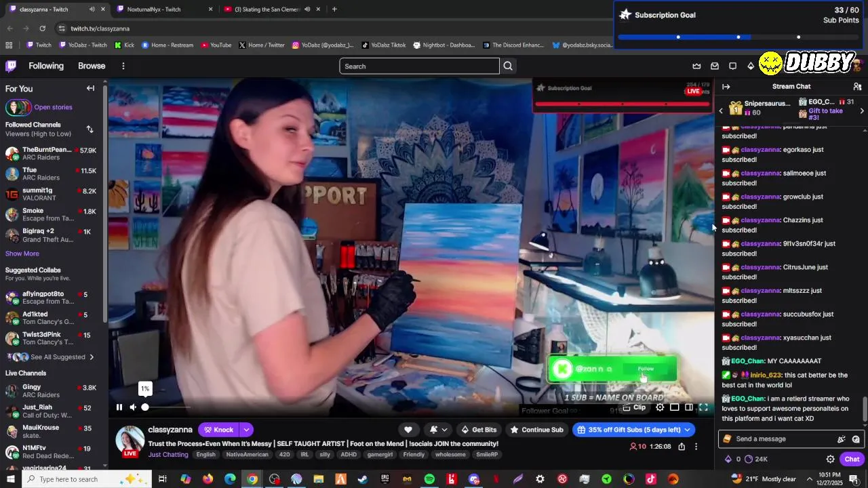Adjust the player volume slider
The width and height of the screenshot is (868, 488).
[166, 407]
